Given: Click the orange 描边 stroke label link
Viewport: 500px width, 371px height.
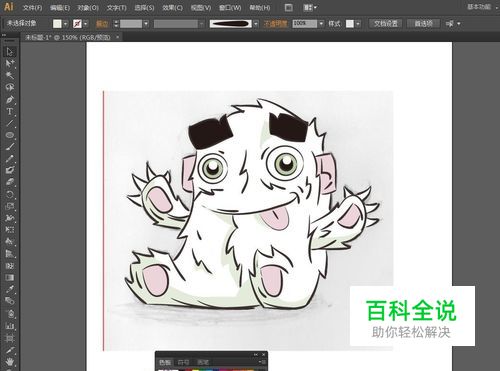Looking at the screenshot, I should coord(102,24).
